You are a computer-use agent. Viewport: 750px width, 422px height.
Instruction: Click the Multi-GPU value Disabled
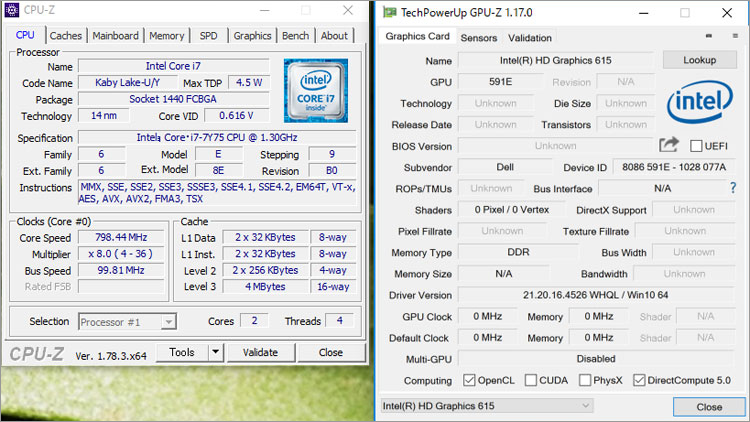[596, 359]
